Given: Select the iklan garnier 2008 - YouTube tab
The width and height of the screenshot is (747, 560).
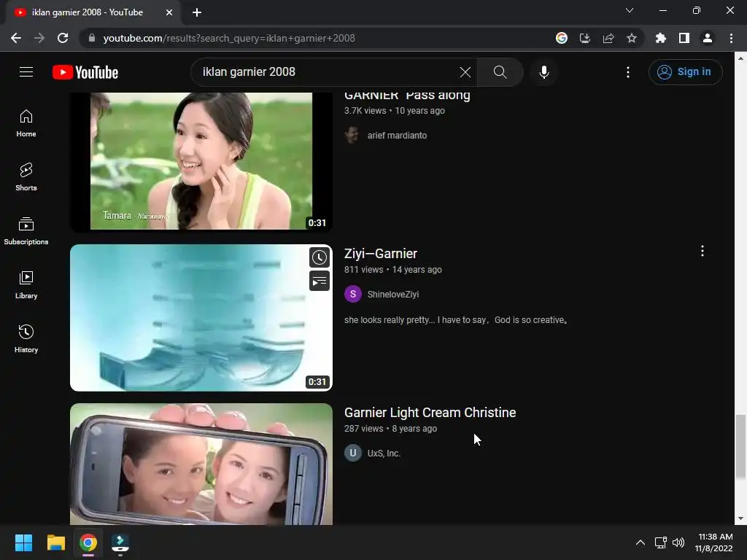Looking at the screenshot, I should 88,12.
